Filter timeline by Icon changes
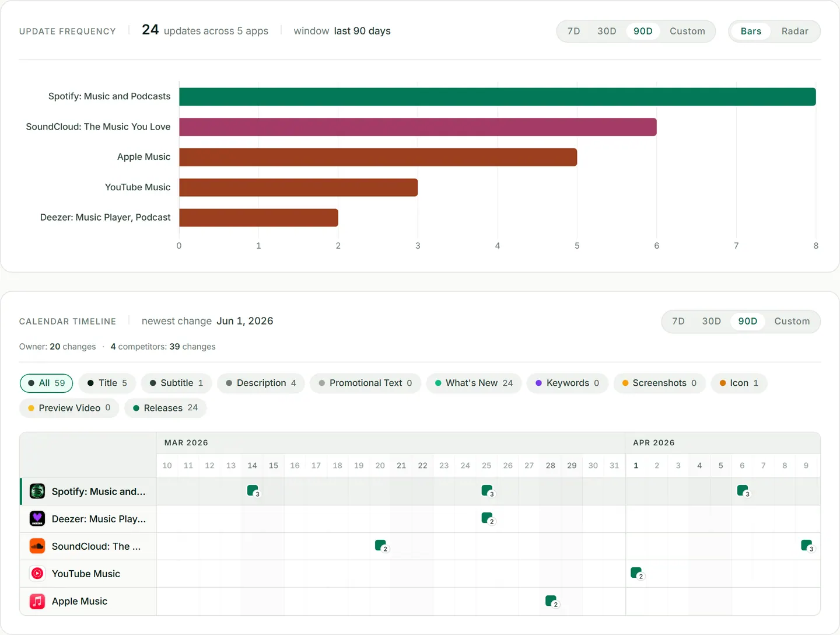This screenshot has height=635, width=840. 738,383
